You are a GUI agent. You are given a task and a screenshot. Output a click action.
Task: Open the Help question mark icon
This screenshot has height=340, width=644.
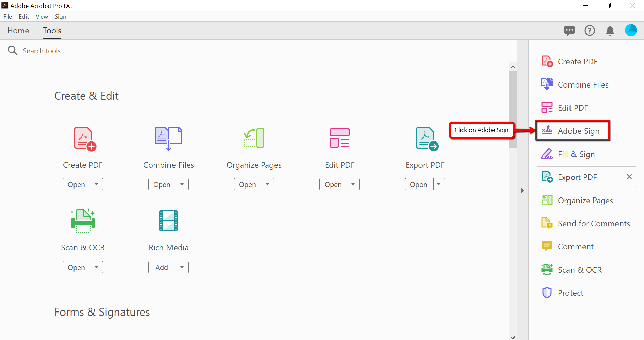590,31
